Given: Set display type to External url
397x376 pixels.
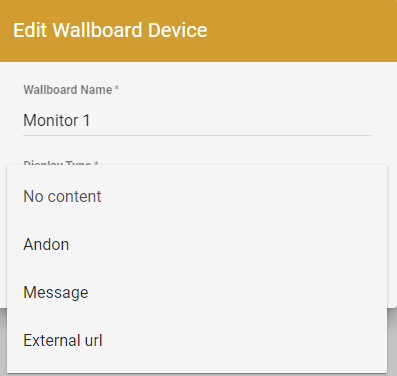Looking at the screenshot, I should point(197,340).
